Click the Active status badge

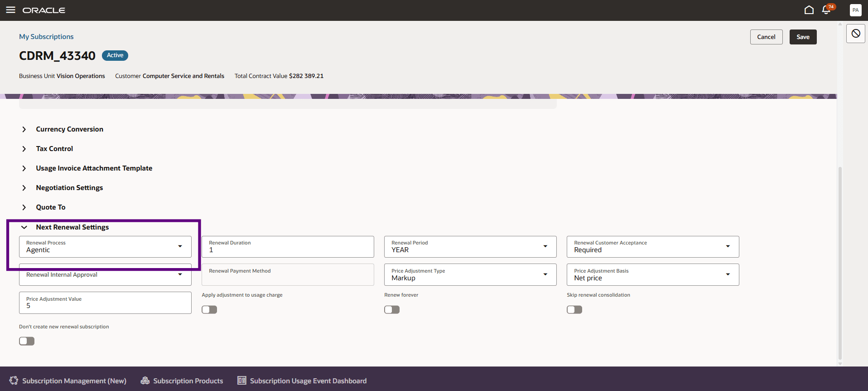115,55
